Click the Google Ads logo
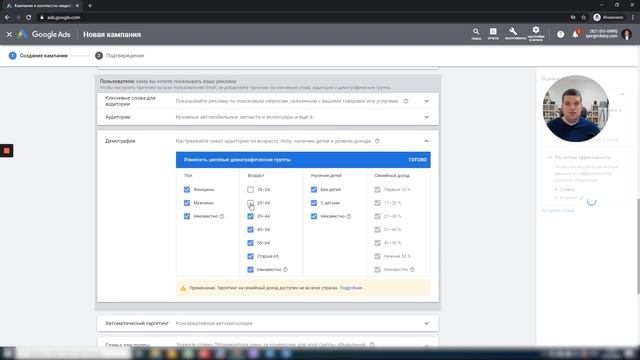Screen dimensions: 640x360 coord(44,35)
